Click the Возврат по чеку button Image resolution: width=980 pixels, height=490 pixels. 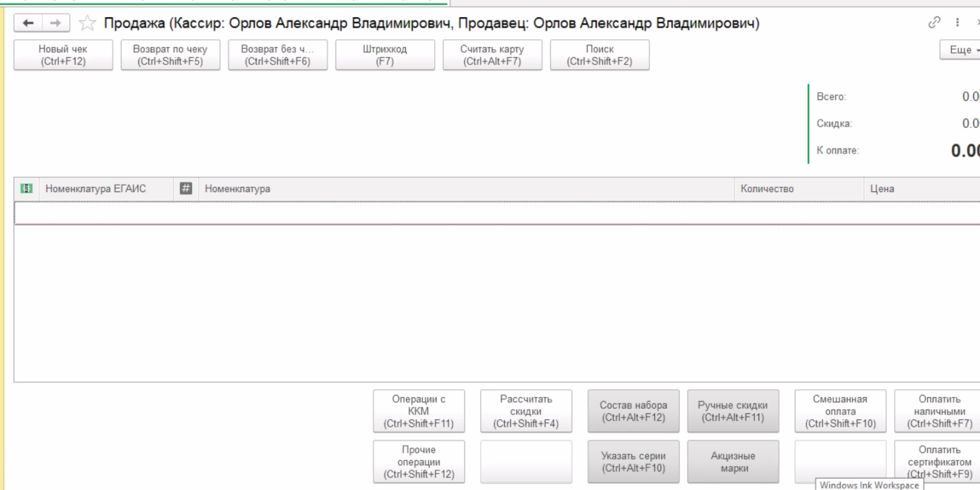tap(170, 55)
